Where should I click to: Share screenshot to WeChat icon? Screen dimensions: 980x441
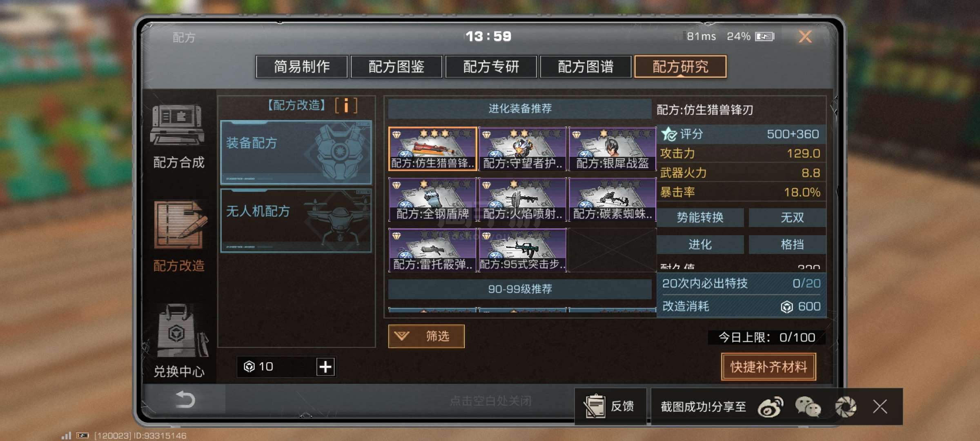tap(808, 407)
